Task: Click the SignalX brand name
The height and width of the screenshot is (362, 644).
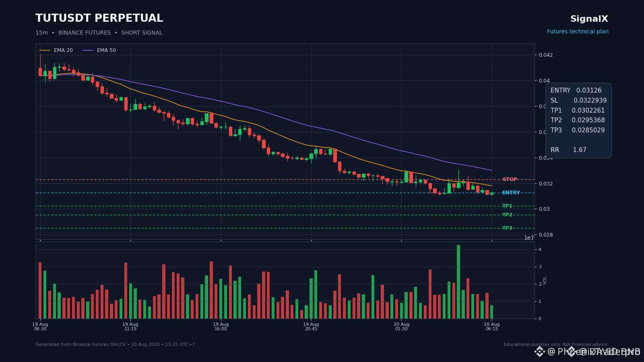Action: [x=589, y=19]
